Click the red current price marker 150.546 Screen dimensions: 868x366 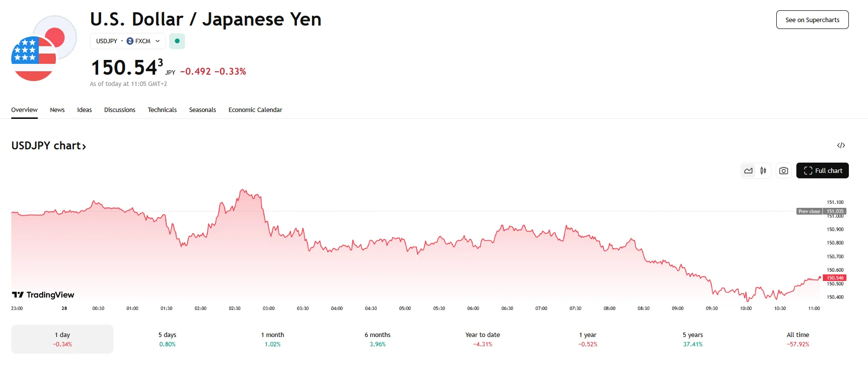tap(835, 278)
